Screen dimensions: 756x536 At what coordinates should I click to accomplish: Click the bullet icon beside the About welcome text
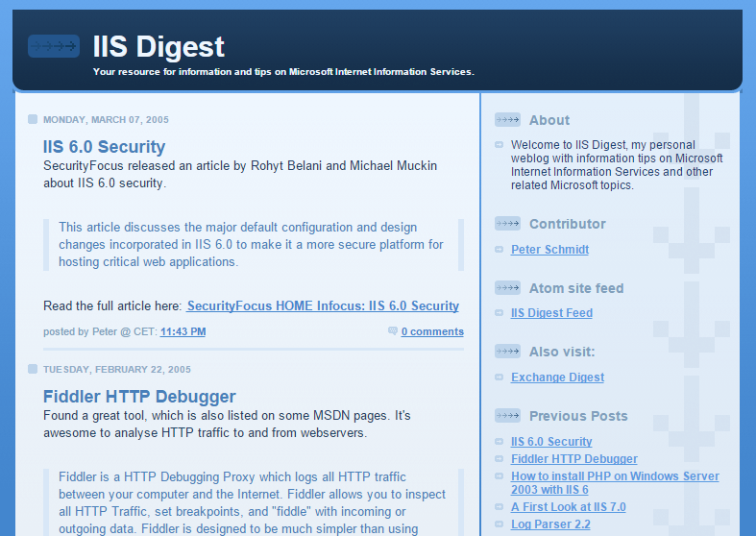pyautogui.click(x=499, y=145)
